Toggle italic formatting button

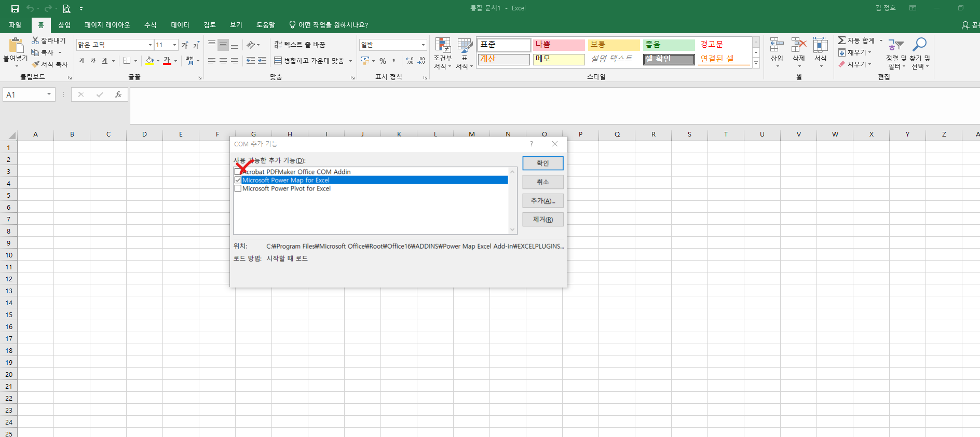(93, 61)
